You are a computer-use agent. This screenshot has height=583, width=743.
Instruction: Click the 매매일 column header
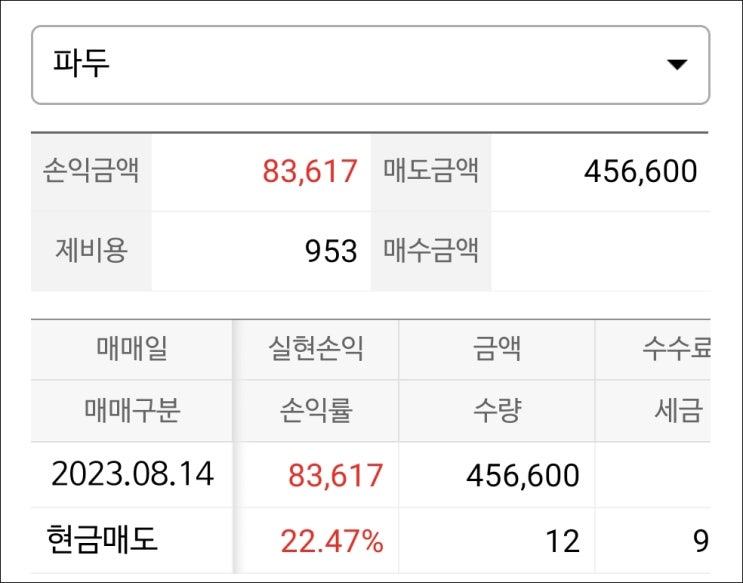click(x=132, y=349)
